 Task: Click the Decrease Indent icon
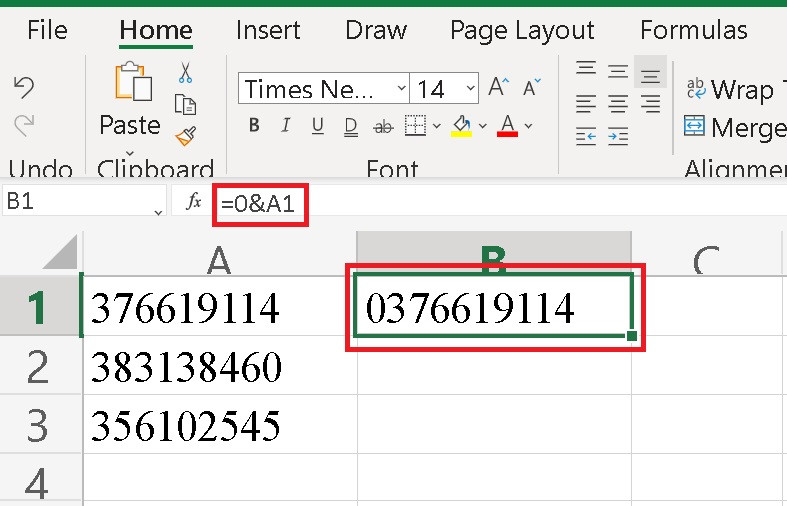point(586,136)
